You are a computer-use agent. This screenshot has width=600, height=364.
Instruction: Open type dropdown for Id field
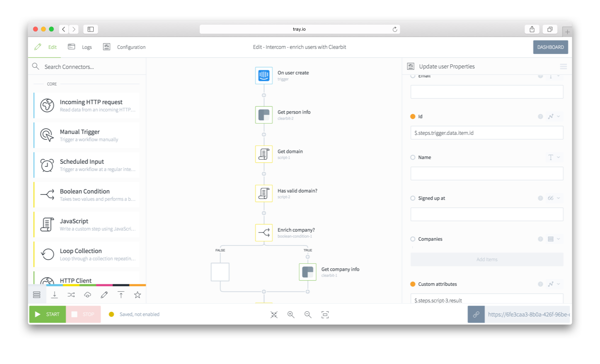coord(554,116)
